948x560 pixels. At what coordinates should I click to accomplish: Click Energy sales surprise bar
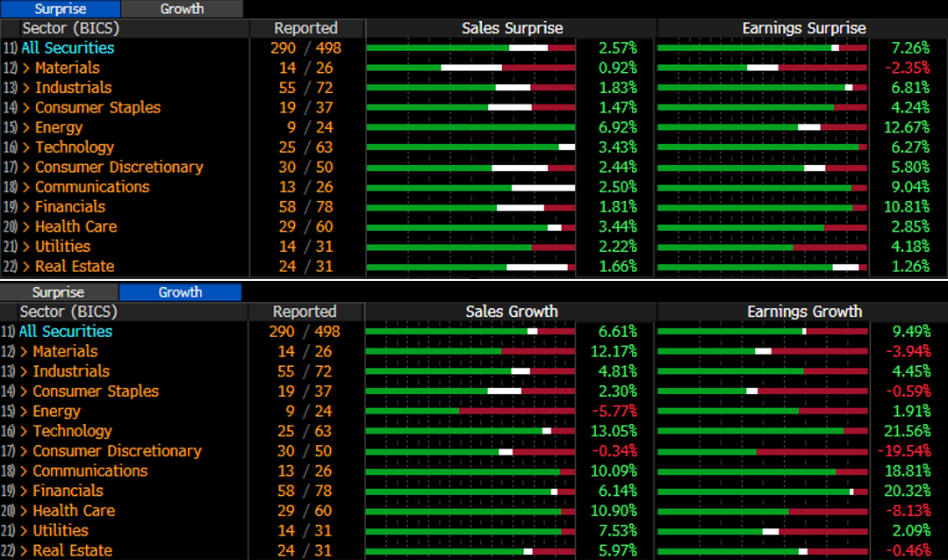pyautogui.click(x=471, y=127)
